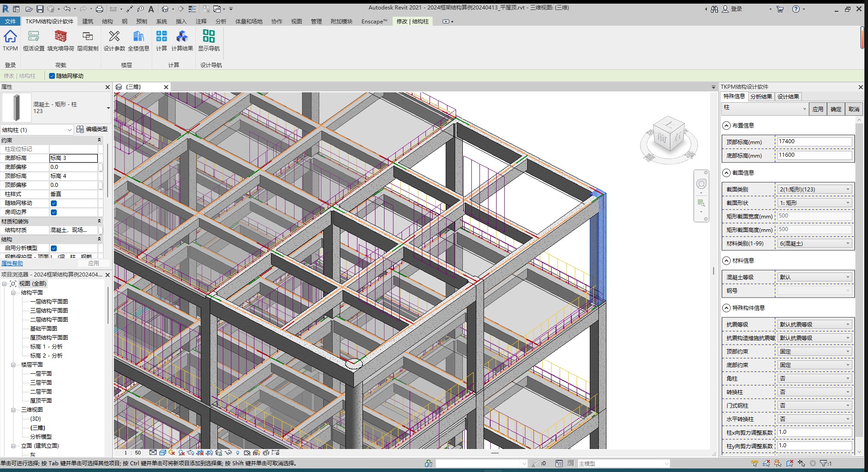
Task: Open 设计参数 design parameters
Action: click(x=114, y=40)
